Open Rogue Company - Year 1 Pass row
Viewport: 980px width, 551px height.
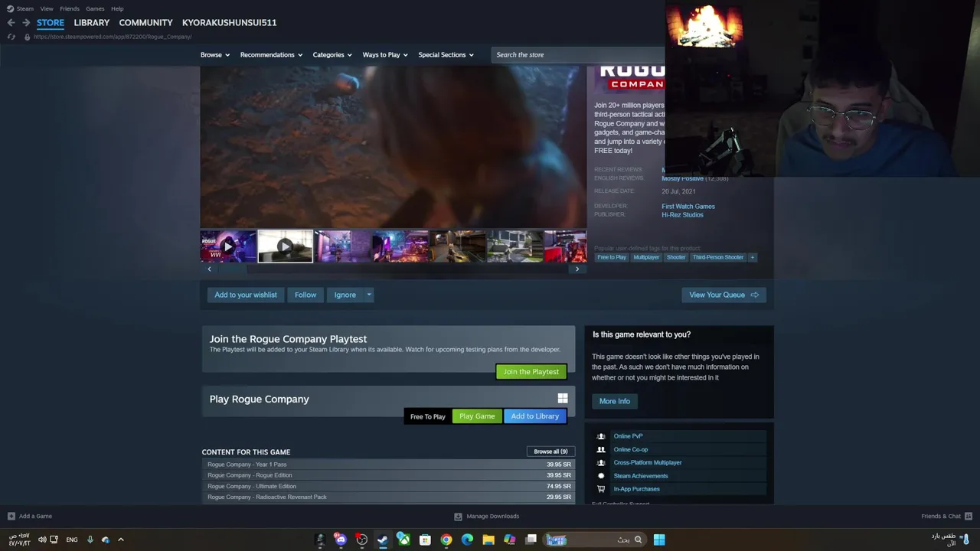tap(388, 465)
